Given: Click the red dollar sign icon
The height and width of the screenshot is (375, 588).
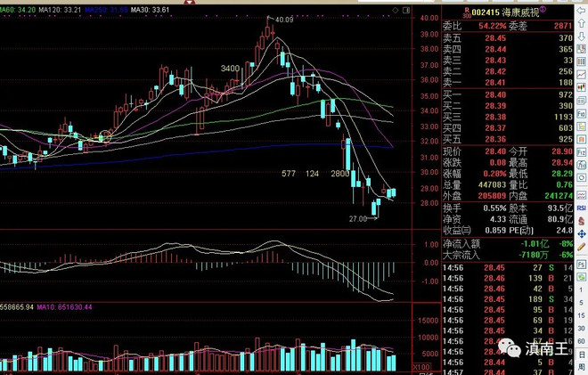Looking at the screenshot, I should click(x=581, y=221).
